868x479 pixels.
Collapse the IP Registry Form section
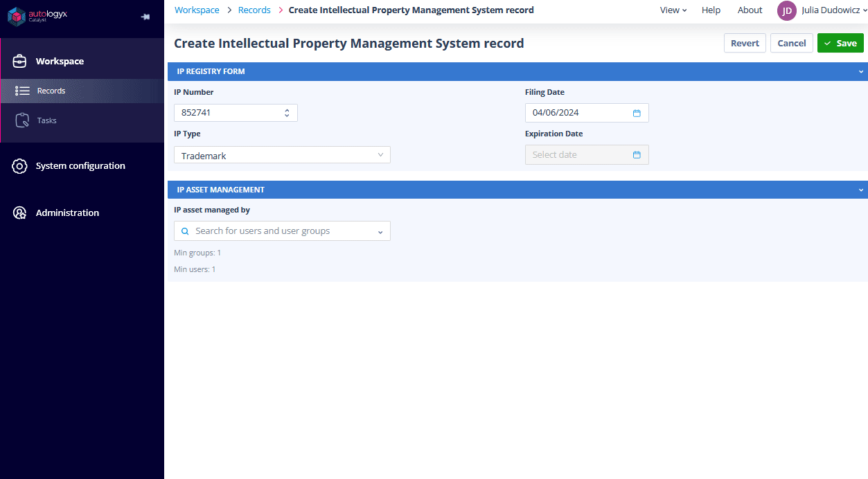pyautogui.click(x=861, y=71)
